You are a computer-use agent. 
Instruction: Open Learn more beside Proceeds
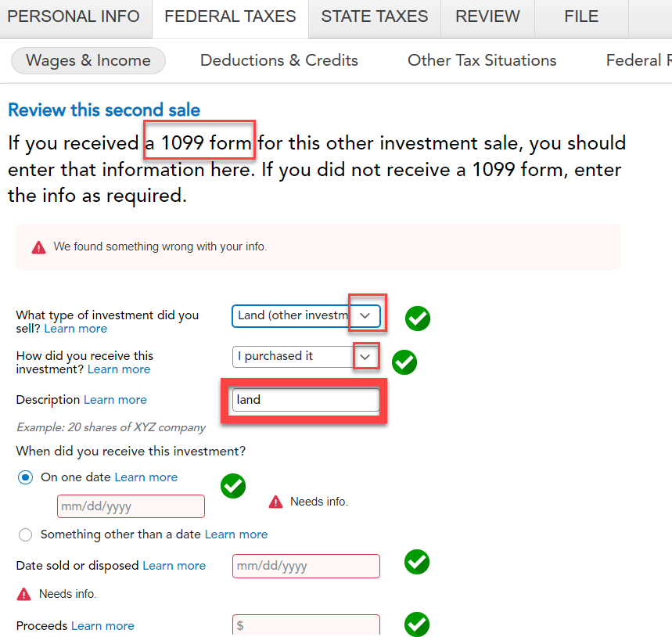click(x=102, y=626)
